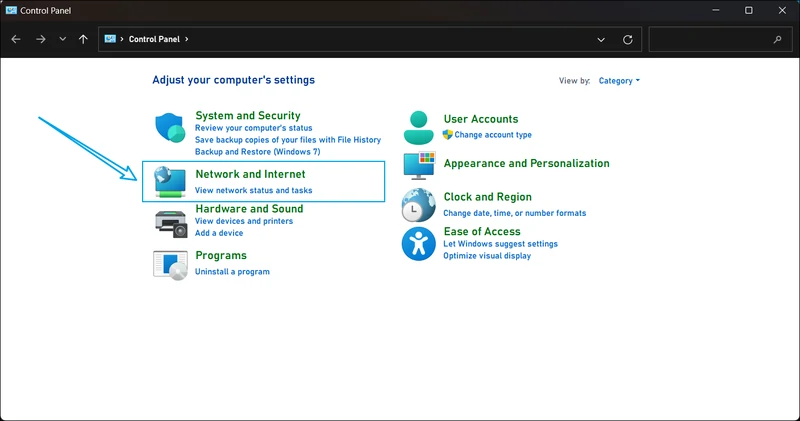The height and width of the screenshot is (421, 800).
Task: Click the Add a device link
Action: pos(219,233)
